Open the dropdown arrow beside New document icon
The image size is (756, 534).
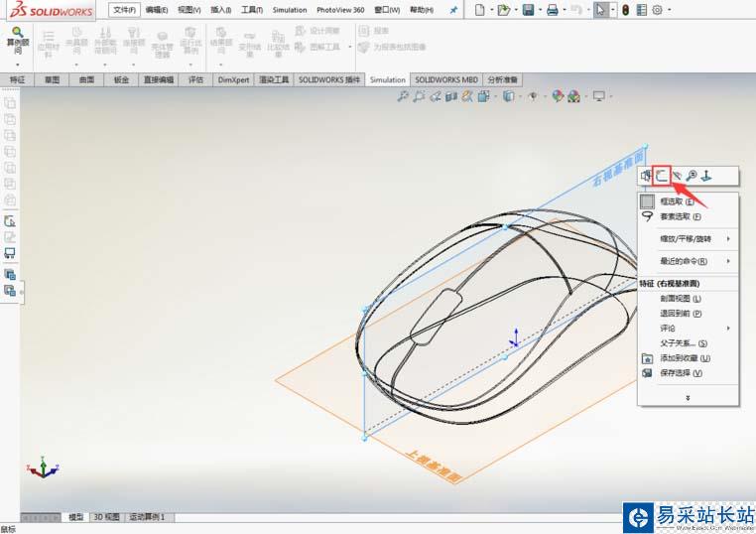click(491, 10)
